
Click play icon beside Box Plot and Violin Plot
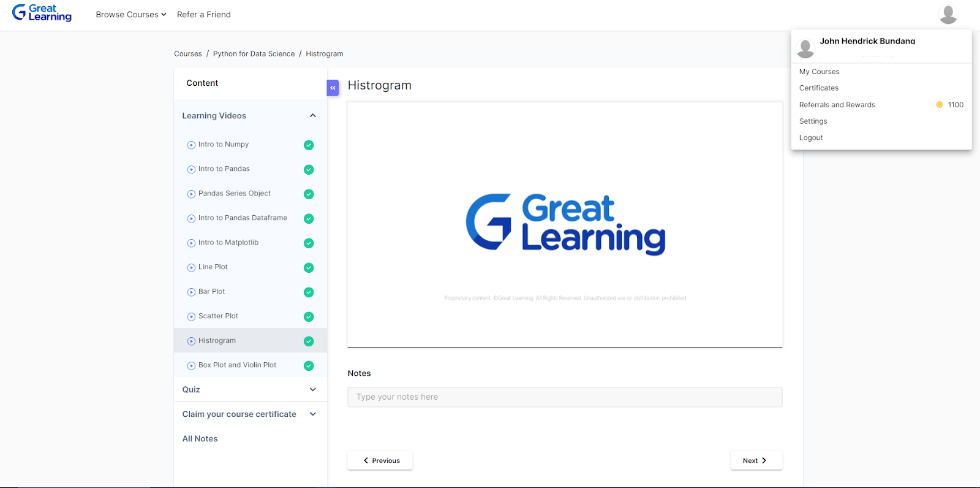pyautogui.click(x=191, y=366)
